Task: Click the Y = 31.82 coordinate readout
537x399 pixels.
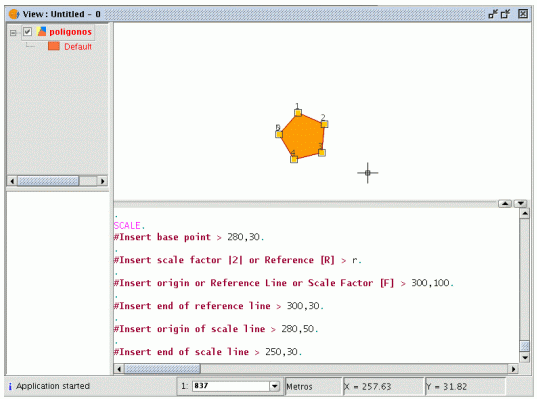Action: click(465, 387)
